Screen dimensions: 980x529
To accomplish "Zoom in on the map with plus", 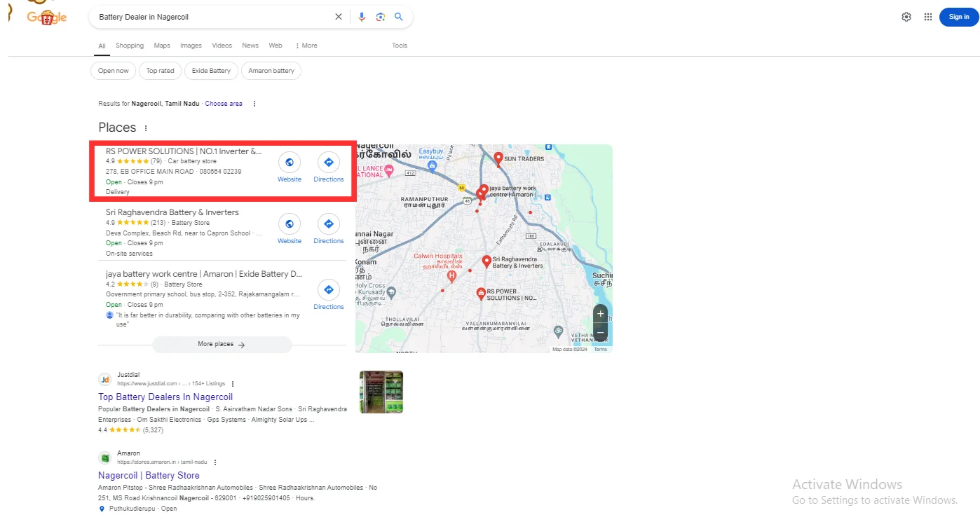I will pos(601,314).
